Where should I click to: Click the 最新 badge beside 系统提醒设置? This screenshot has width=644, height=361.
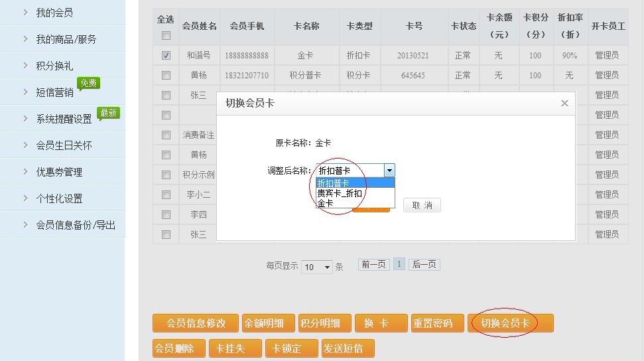click(x=109, y=113)
